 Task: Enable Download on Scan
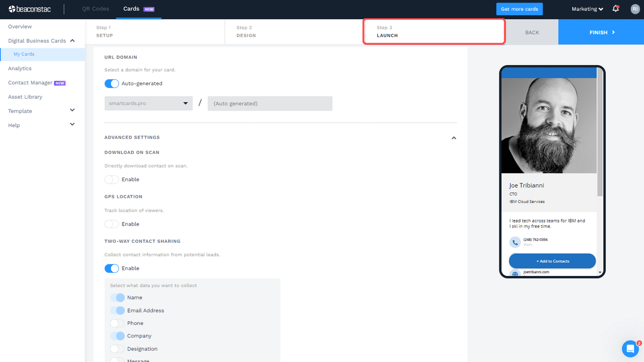point(111,179)
